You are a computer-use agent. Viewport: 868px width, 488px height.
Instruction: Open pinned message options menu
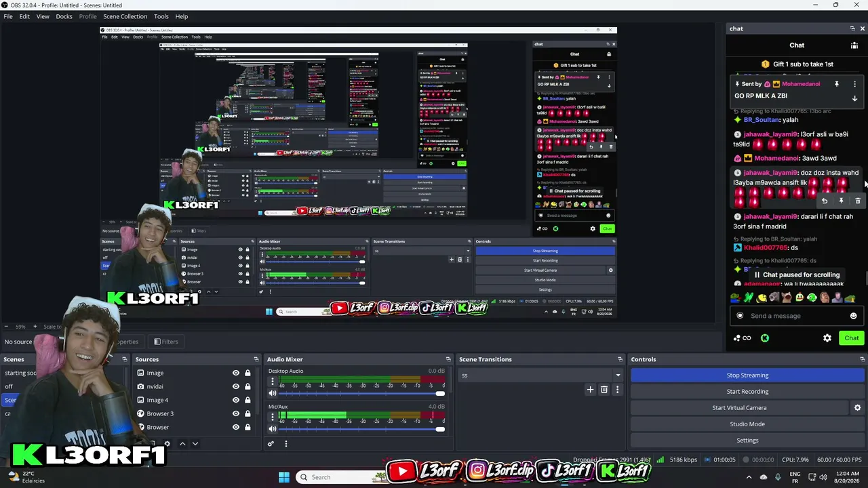click(854, 84)
